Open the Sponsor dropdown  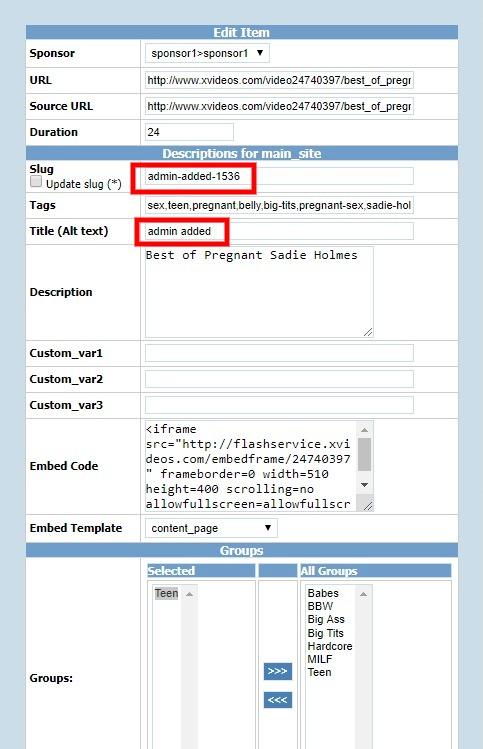(x=207, y=53)
